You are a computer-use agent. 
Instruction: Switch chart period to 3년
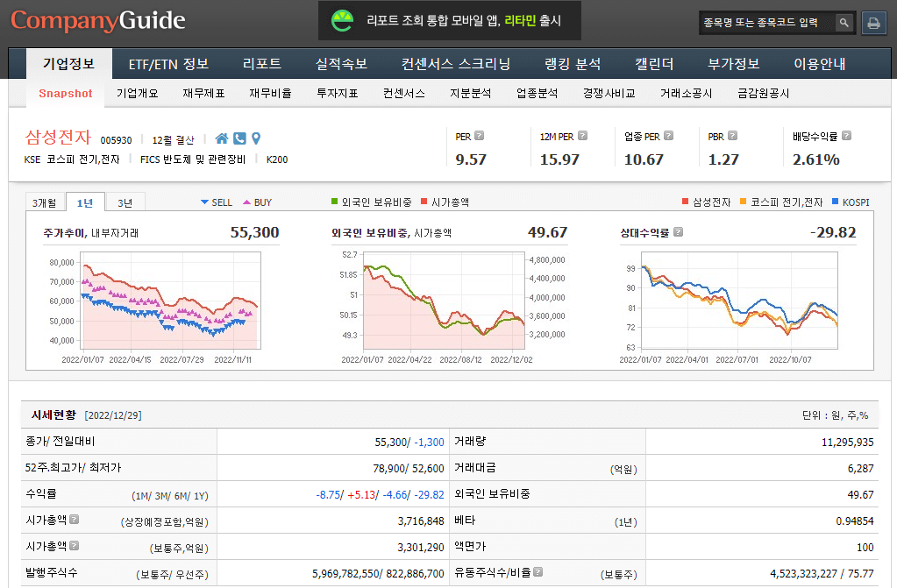pyautogui.click(x=125, y=202)
